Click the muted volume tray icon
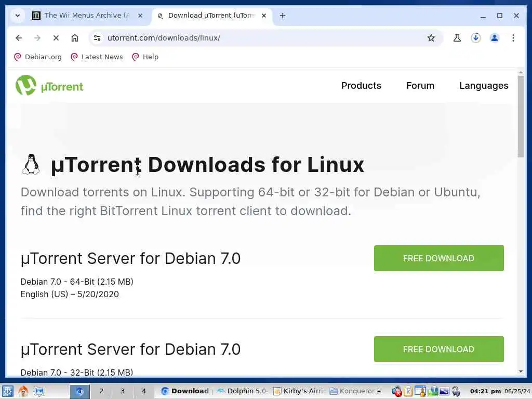 pos(396,392)
